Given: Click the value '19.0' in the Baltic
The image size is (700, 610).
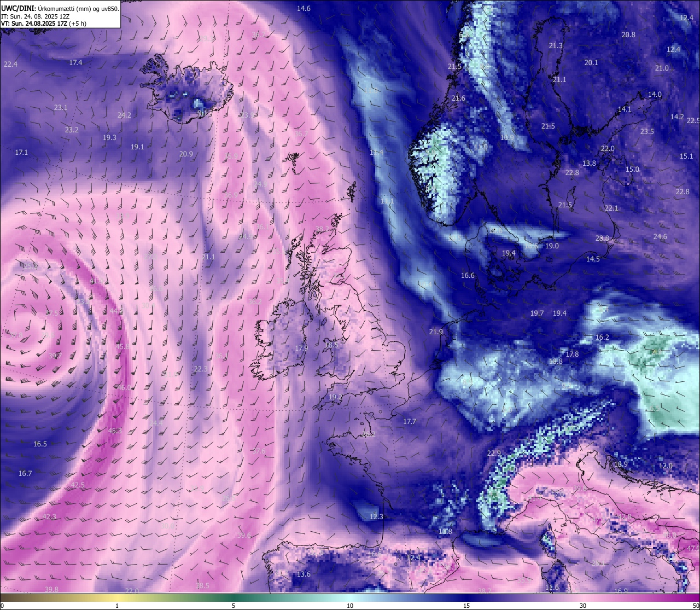Looking at the screenshot, I should [x=552, y=246].
